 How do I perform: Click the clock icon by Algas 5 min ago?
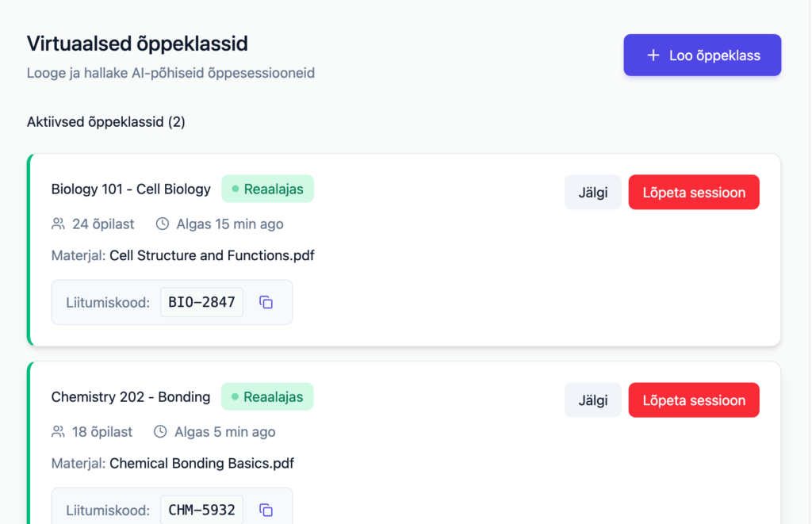click(x=161, y=432)
